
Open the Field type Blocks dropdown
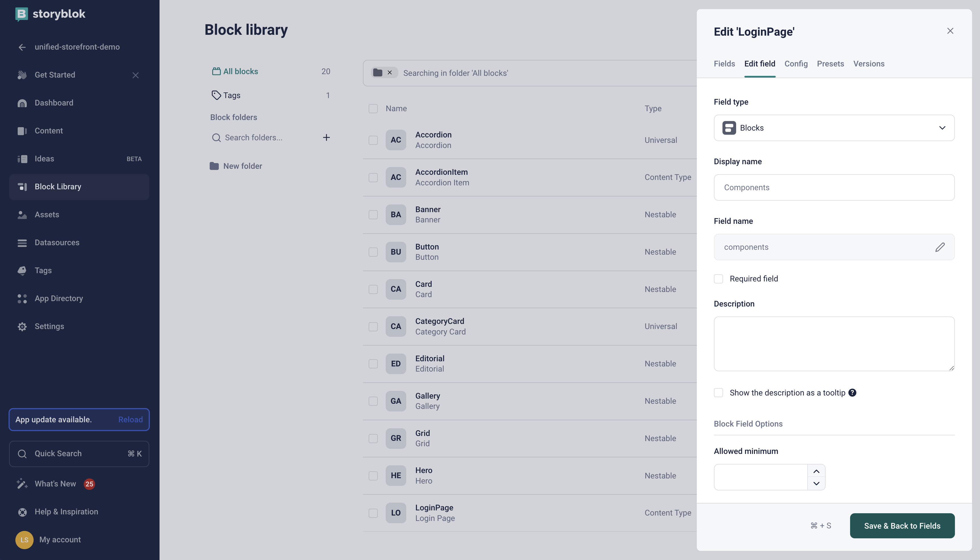pos(834,128)
